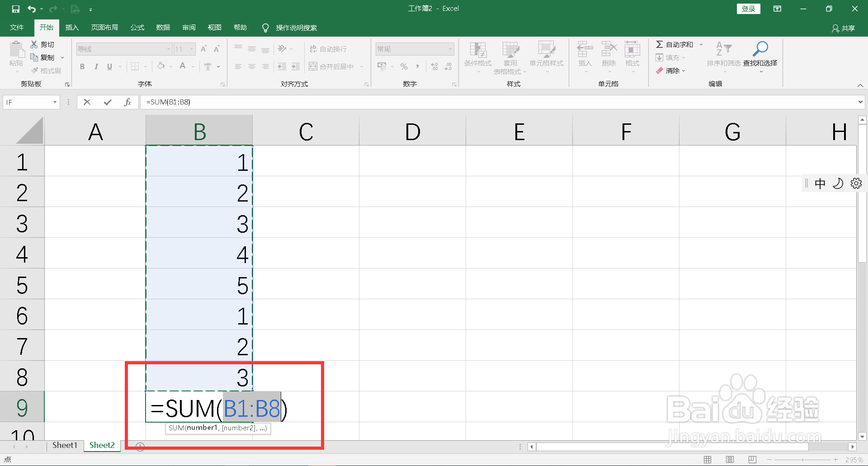868x466 pixels.
Task: Click the 295% zoom level text
Action: [x=854, y=460]
